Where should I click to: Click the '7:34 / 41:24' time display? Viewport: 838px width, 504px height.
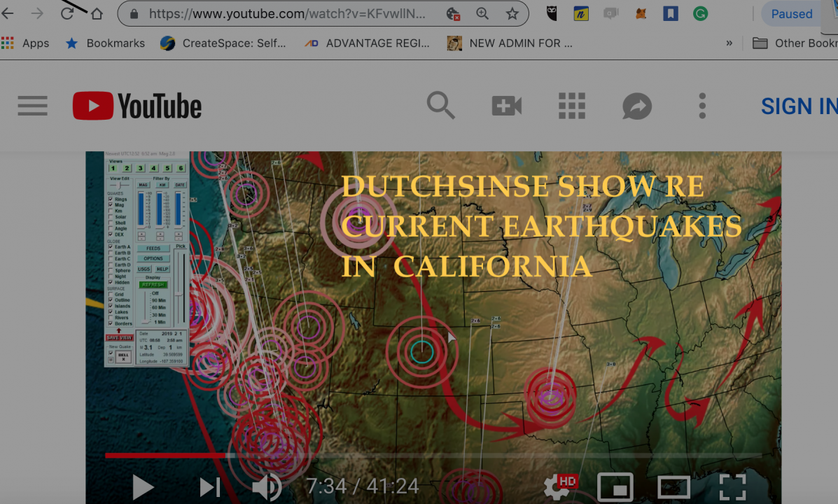pyautogui.click(x=363, y=486)
